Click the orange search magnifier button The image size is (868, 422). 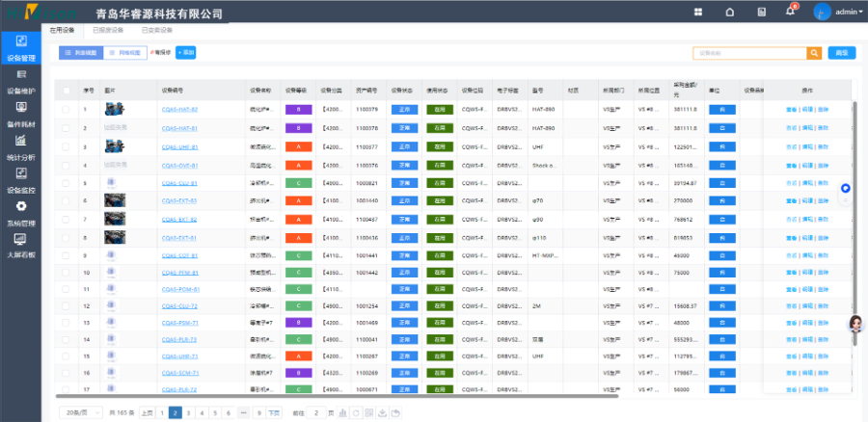815,53
